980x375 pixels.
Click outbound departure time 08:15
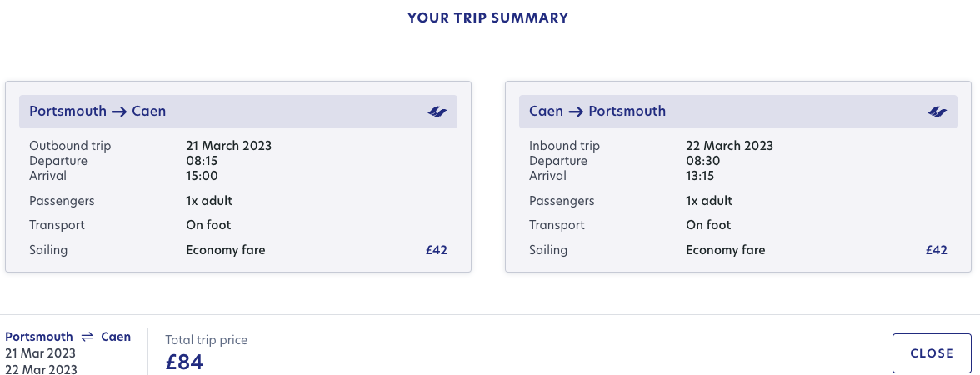coord(202,161)
